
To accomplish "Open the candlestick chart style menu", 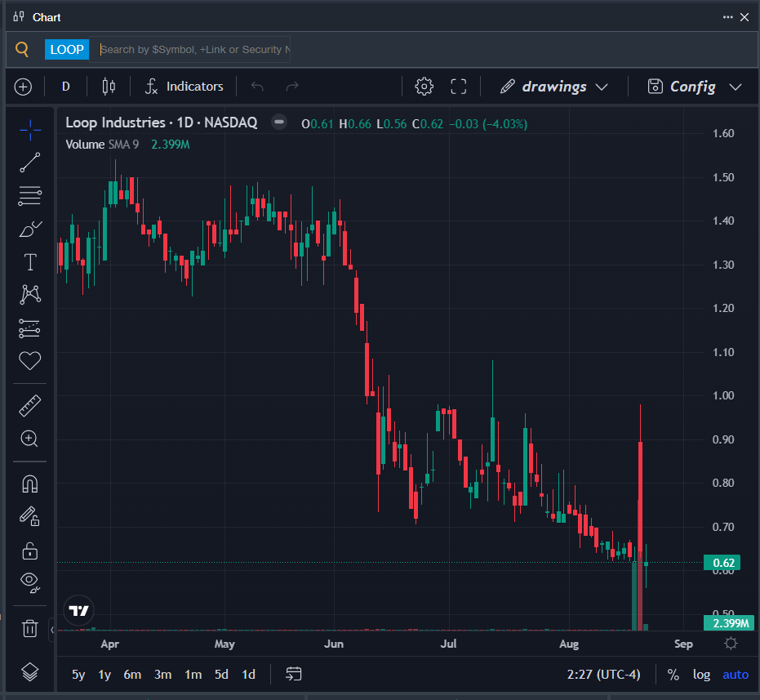I will 109,87.
